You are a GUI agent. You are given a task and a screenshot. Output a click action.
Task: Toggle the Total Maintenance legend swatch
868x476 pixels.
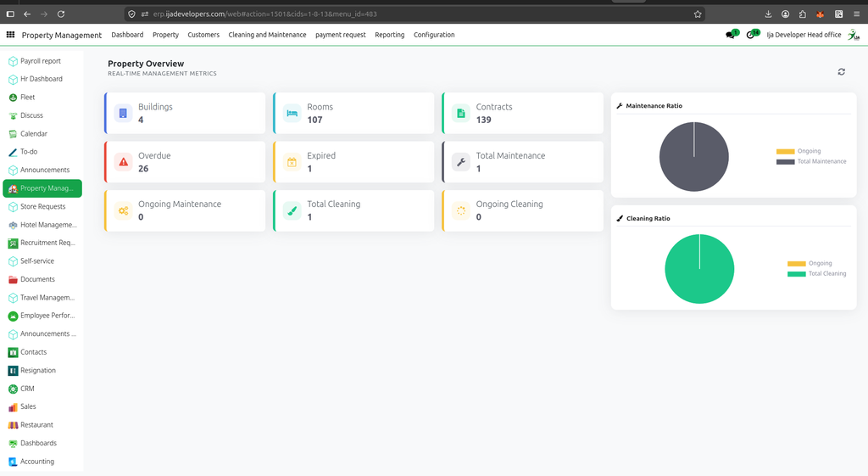point(785,162)
